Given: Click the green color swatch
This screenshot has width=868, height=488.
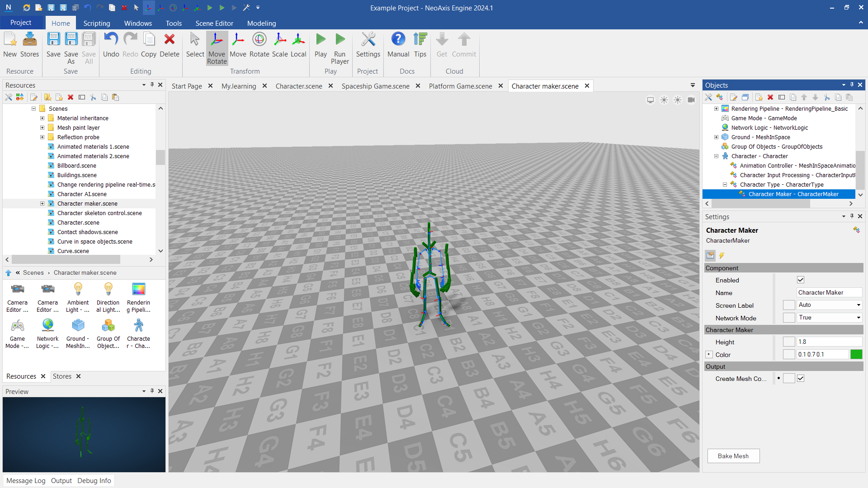Looking at the screenshot, I should point(856,355).
